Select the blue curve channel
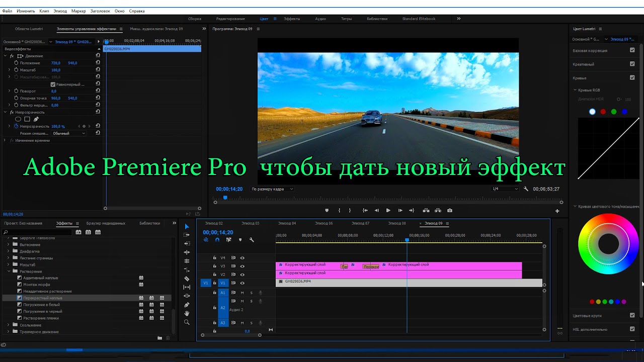 coord(624,112)
